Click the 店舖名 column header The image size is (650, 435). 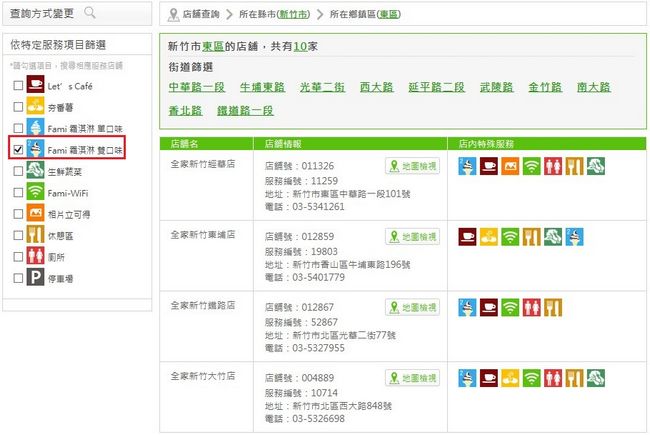184,144
